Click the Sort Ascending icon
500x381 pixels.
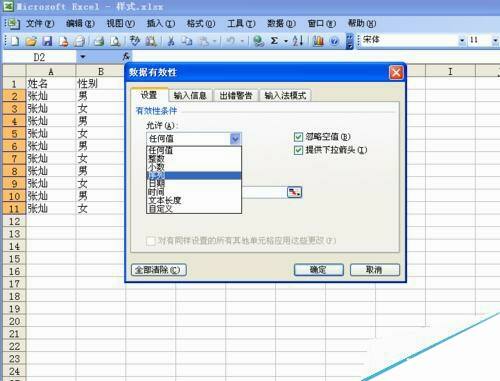click(297, 41)
